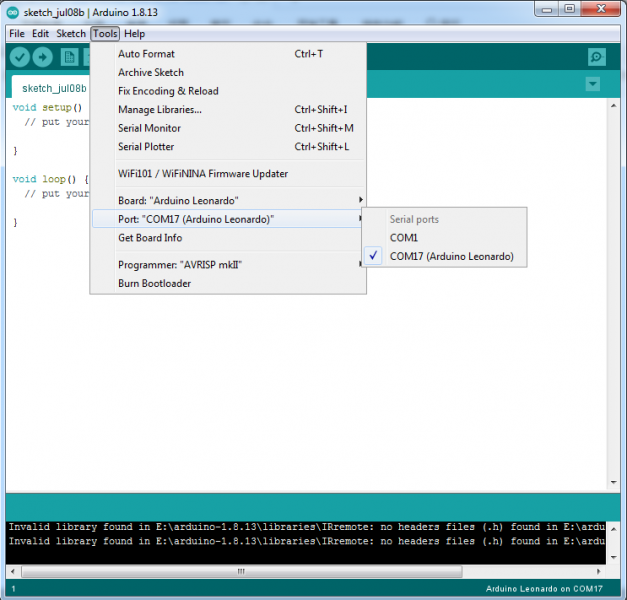Click console horizontal scroll right arrow
The image size is (627, 600).
click(x=599, y=571)
